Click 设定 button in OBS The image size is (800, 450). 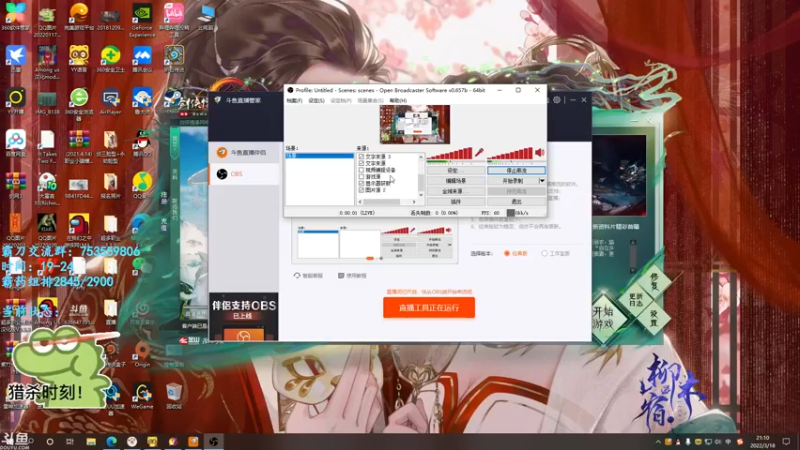455,170
